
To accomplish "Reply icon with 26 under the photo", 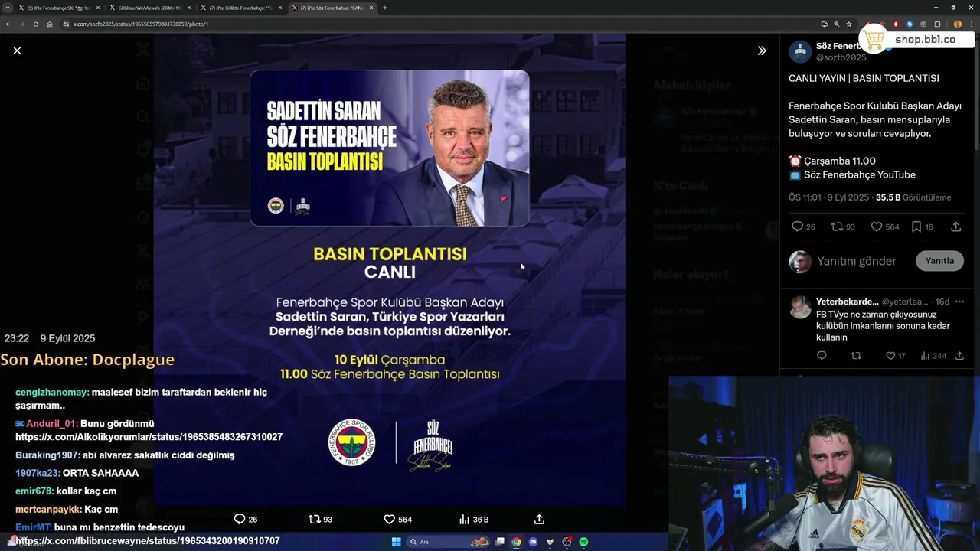I will click(240, 519).
